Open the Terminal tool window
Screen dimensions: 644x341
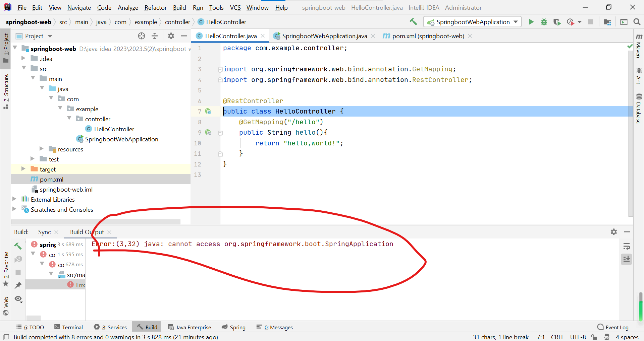(69, 327)
